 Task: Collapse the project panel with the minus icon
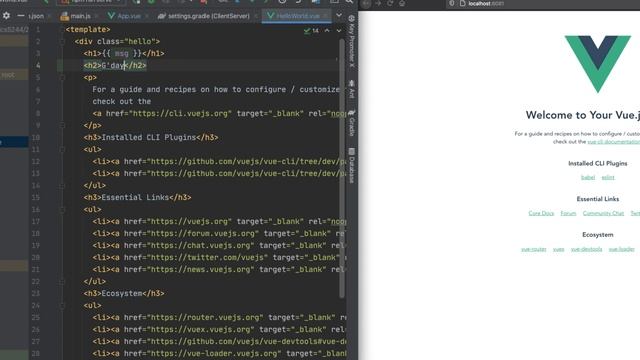pos(20,16)
